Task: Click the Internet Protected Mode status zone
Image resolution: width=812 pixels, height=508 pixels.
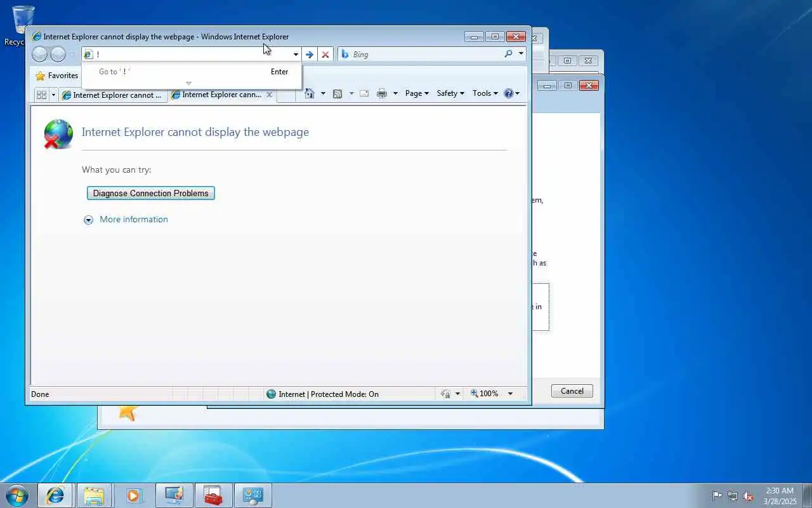Action: click(x=322, y=394)
